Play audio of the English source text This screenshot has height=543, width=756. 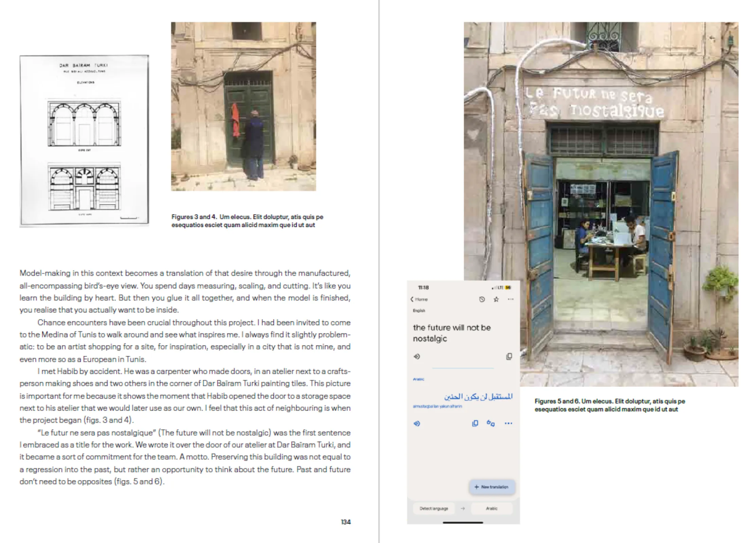tap(417, 356)
